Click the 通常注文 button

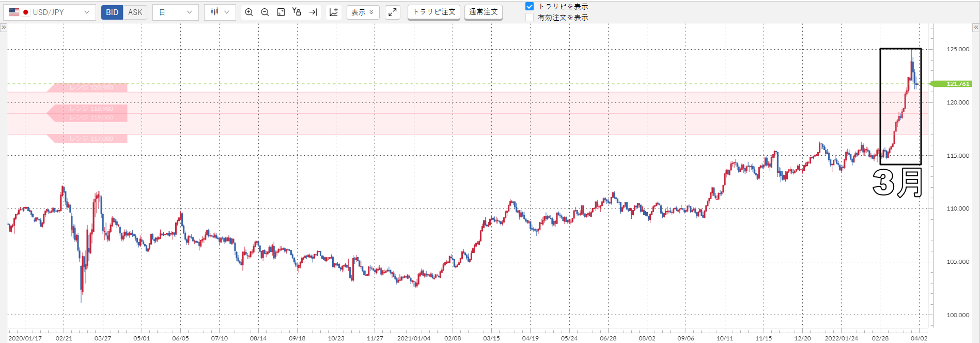coord(484,12)
